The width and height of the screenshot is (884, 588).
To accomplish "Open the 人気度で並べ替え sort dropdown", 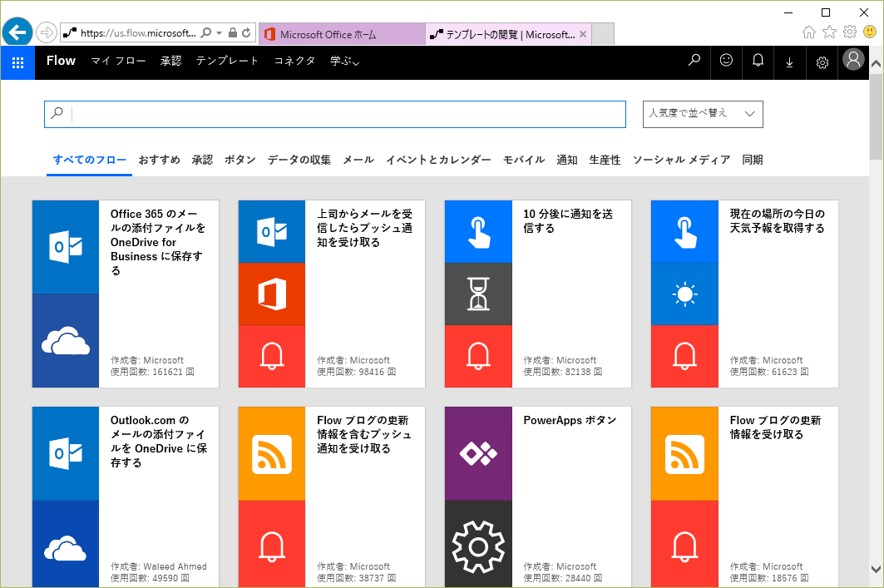I will pos(703,114).
